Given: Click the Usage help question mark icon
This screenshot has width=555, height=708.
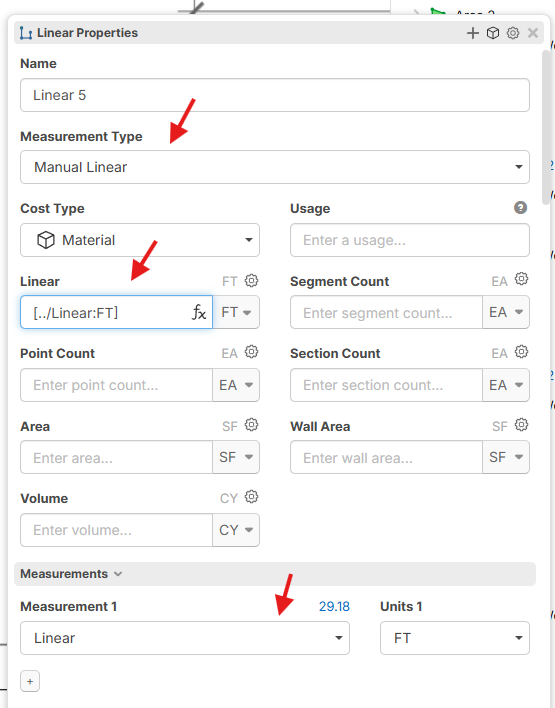Looking at the screenshot, I should tap(520, 208).
